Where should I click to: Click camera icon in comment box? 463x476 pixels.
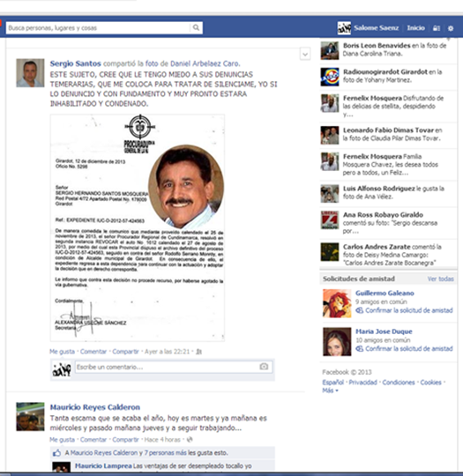click(264, 367)
